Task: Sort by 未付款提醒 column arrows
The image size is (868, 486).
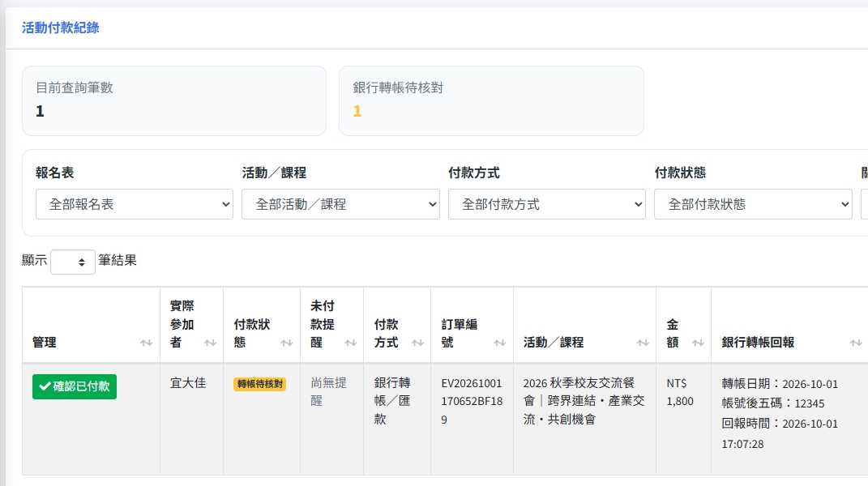Action: coord(350,343)
